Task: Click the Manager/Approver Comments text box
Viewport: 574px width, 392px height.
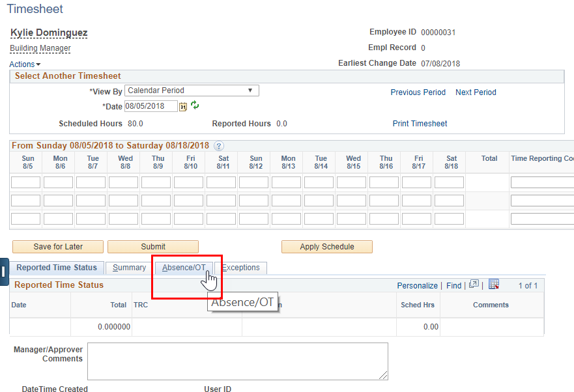Action: 237,361
